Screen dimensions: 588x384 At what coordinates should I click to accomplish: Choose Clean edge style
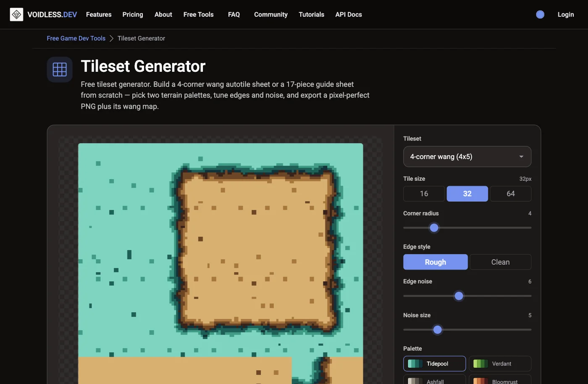[500, 262]
